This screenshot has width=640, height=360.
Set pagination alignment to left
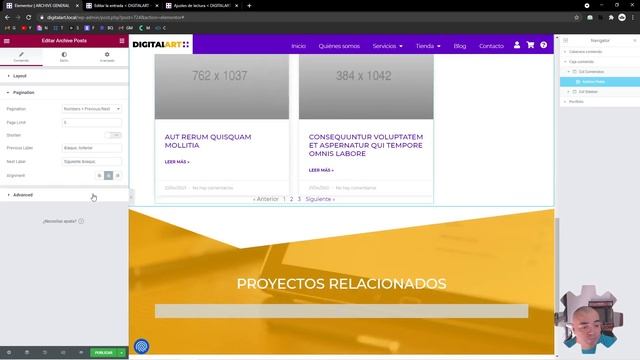(x=99, y=176)
